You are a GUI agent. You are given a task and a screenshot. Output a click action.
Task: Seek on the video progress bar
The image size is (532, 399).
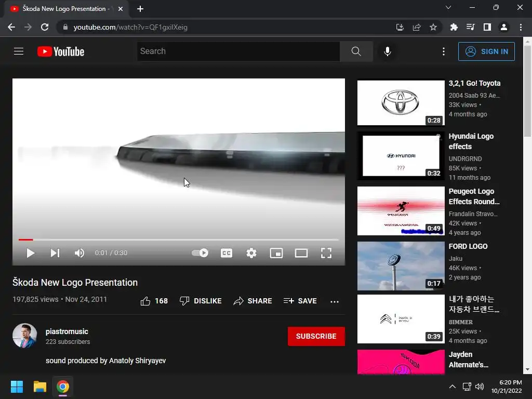[179, 240]
